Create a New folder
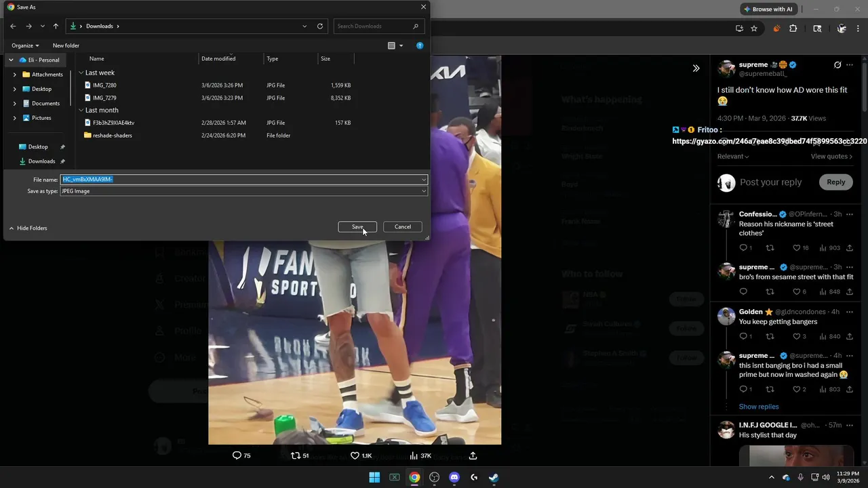Image resolution: width=868 pixels, height=488 pixels. (x=66, y=45)
